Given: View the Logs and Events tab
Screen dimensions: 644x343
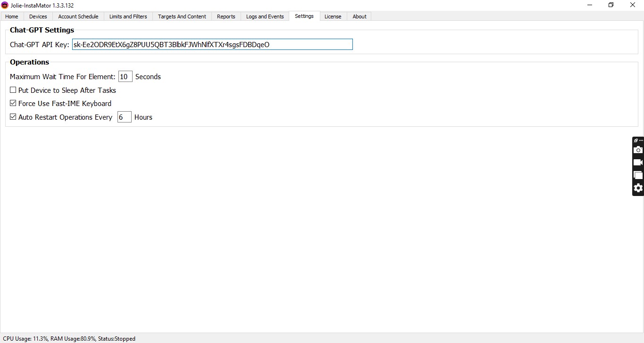Looking at the screenshot, I should (x=265, y=16).
